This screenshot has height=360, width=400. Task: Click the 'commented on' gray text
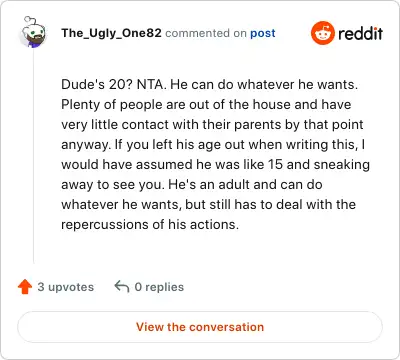pos(206,33)
